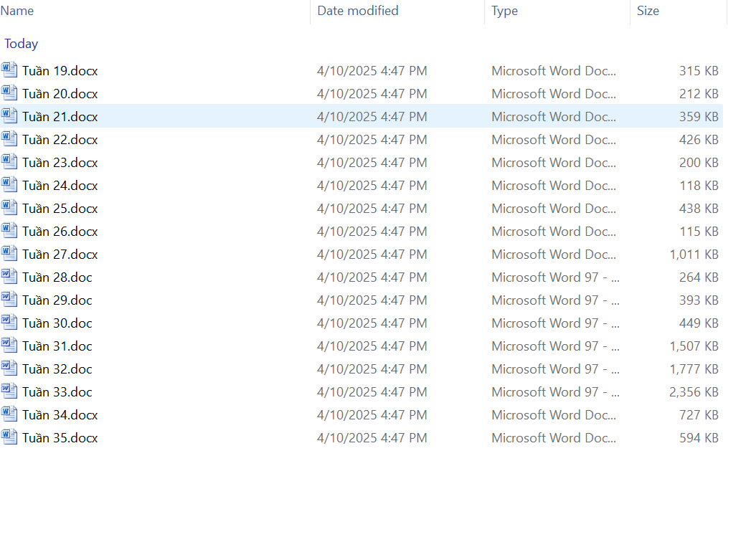Select the file name Tuần 21.docx
Viewport: 756px width, 542px height.
pos(60,117)
